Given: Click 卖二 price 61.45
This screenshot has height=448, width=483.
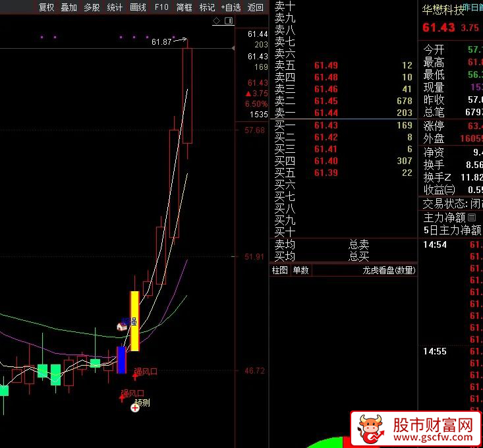Looking at the screenshot, I should (x=326, y=101).
